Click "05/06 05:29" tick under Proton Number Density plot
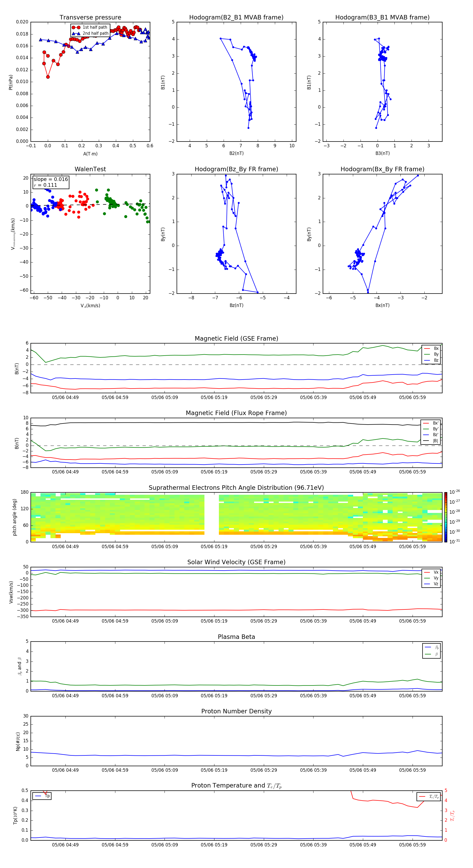The width and height of the screenshot is (473, 868). coord(263,770)
